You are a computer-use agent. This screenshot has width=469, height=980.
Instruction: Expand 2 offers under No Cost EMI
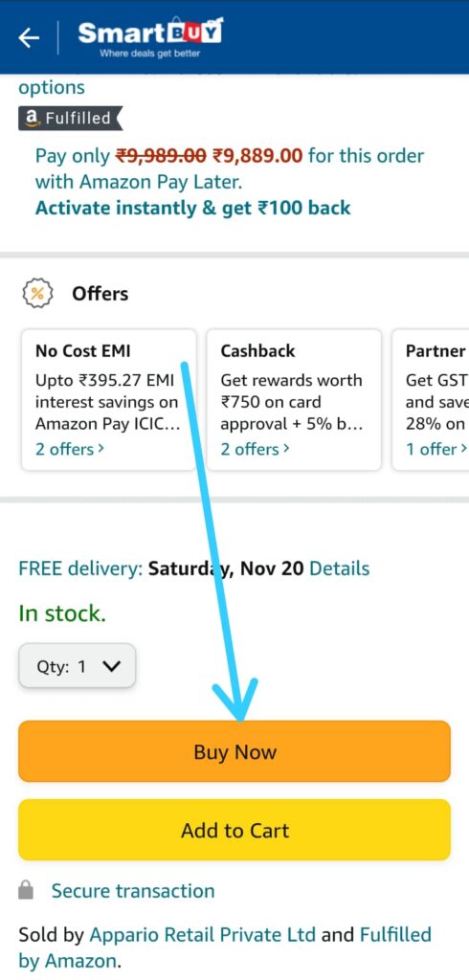coord(70,432)
